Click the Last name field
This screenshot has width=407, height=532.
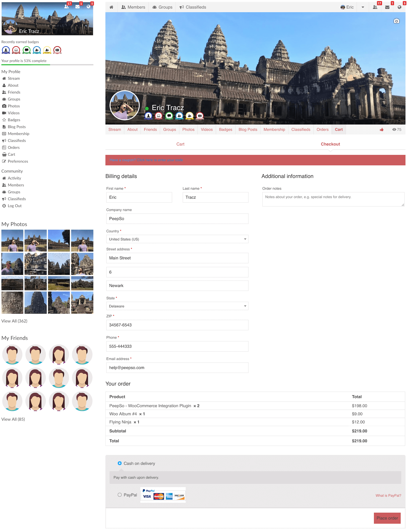(216, 197)
